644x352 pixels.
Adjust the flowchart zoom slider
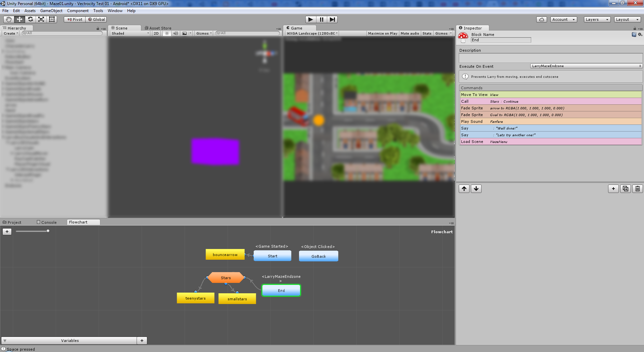[48, 231]
